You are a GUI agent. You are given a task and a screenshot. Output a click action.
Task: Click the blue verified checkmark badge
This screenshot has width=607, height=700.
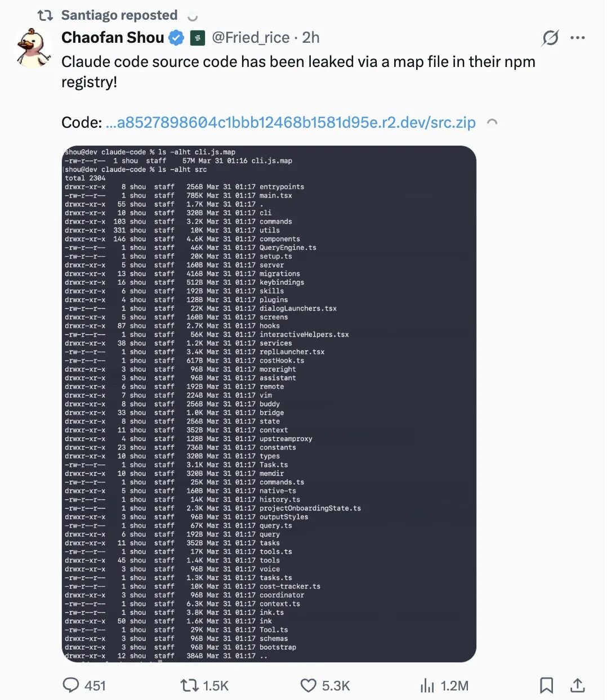177,38
